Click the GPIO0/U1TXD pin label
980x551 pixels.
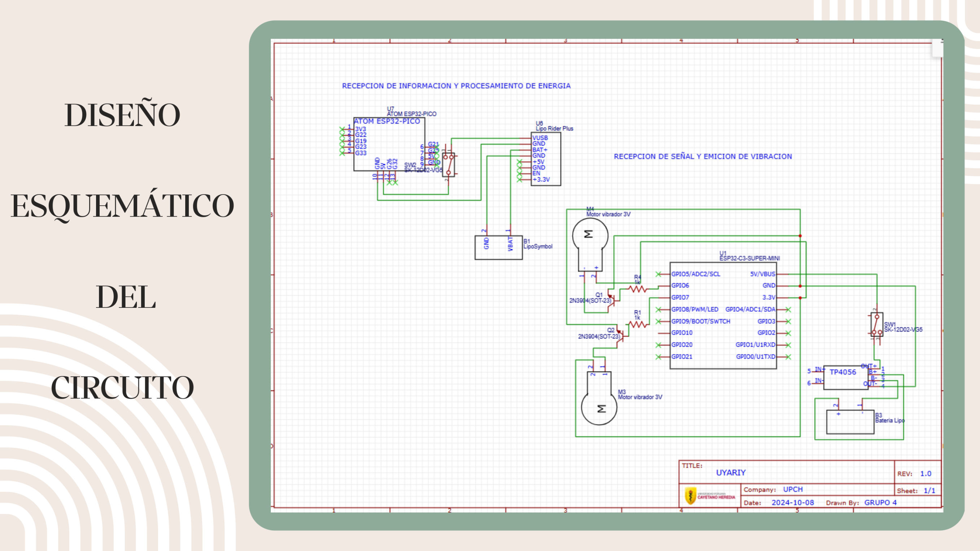pos(755,357)
